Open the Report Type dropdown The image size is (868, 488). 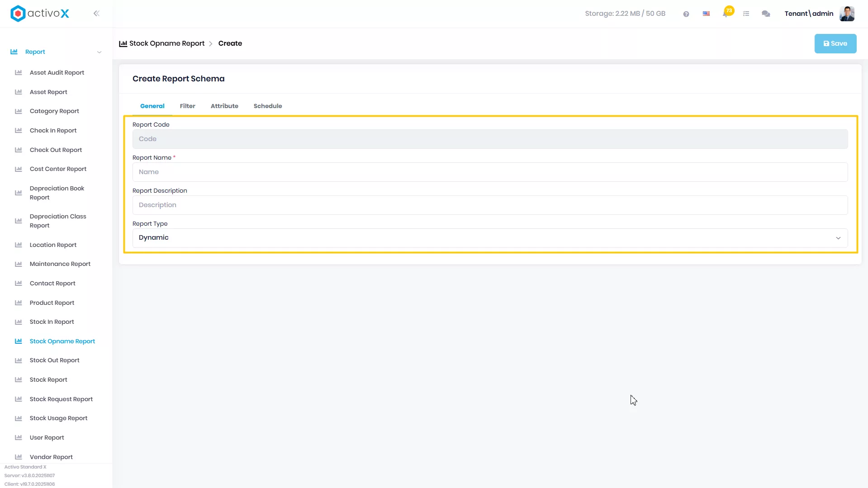(x=490, y=238)
